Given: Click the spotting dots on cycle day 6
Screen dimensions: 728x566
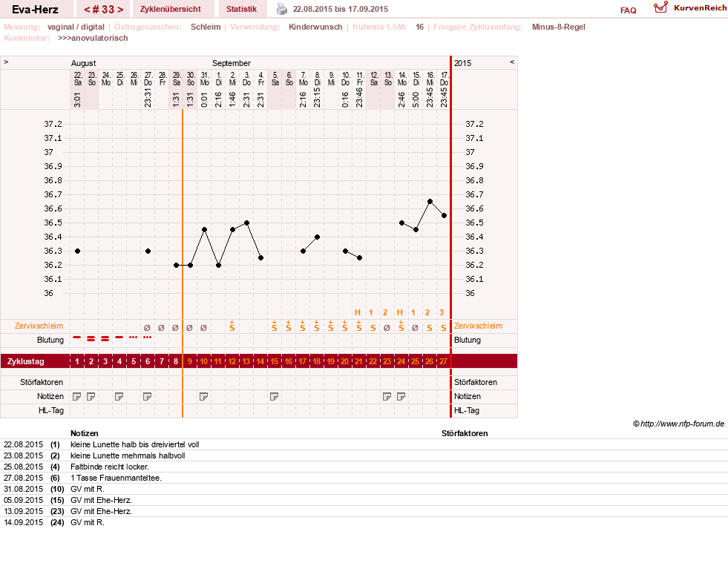Looking at the screenshot, I should [147, 338].
